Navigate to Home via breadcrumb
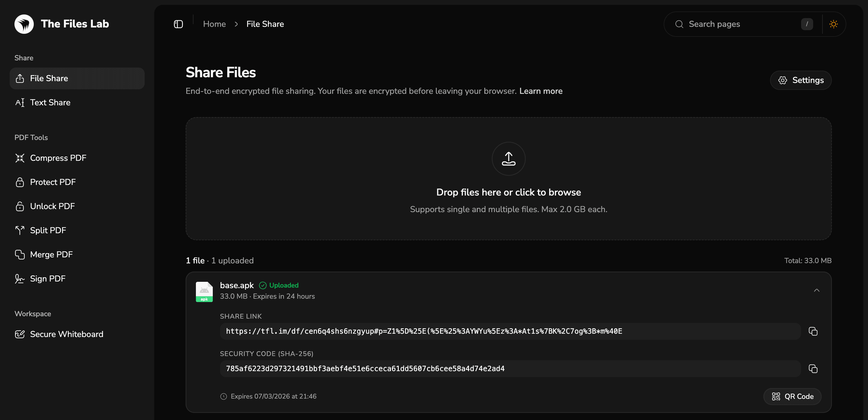The image size is (868, 420). pyautogui.click(x=214, y=24)
